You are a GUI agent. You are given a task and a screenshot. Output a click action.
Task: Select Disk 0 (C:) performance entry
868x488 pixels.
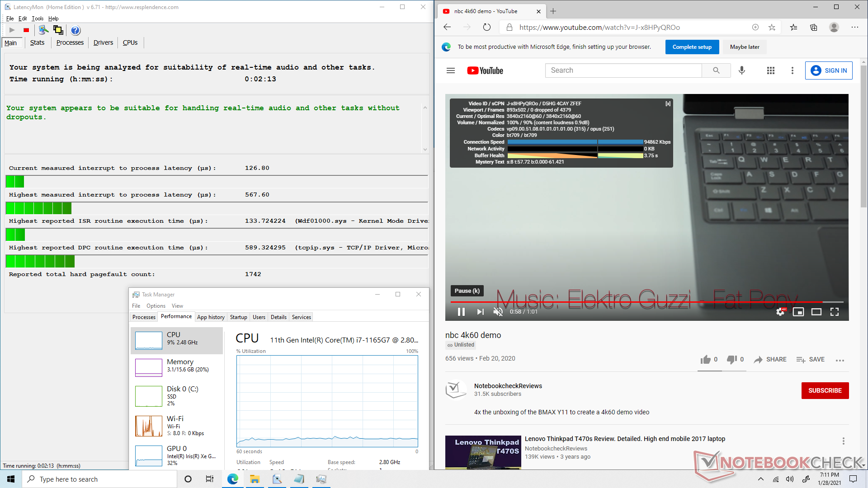[177, 396]
